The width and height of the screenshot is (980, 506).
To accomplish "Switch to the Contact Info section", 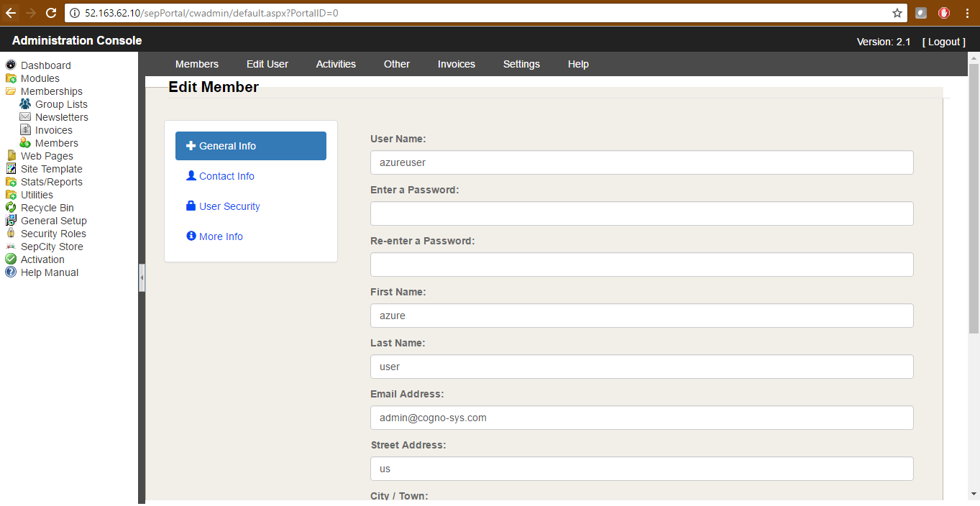I will click(x=226, y=176).
